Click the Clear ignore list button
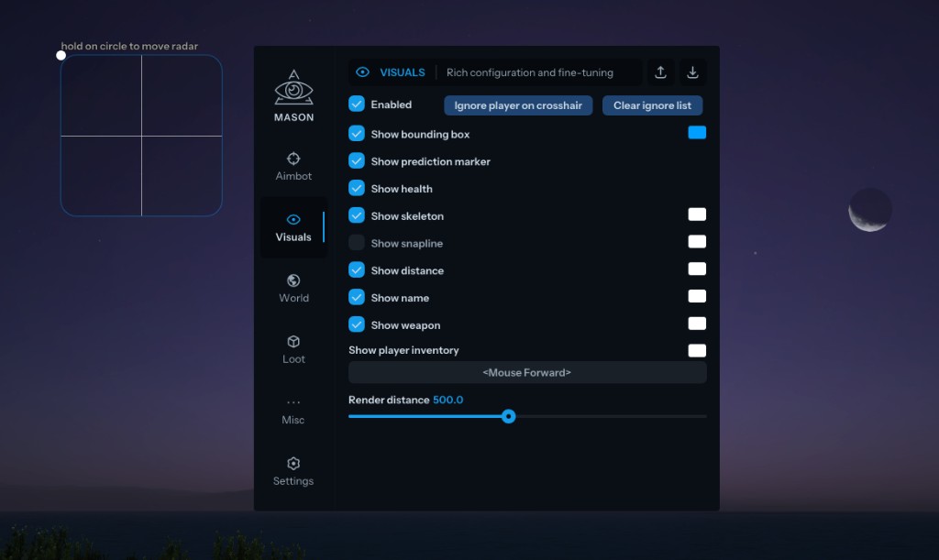Image resolution: width=939 pixels, height=560 pixels. [652, 105]
